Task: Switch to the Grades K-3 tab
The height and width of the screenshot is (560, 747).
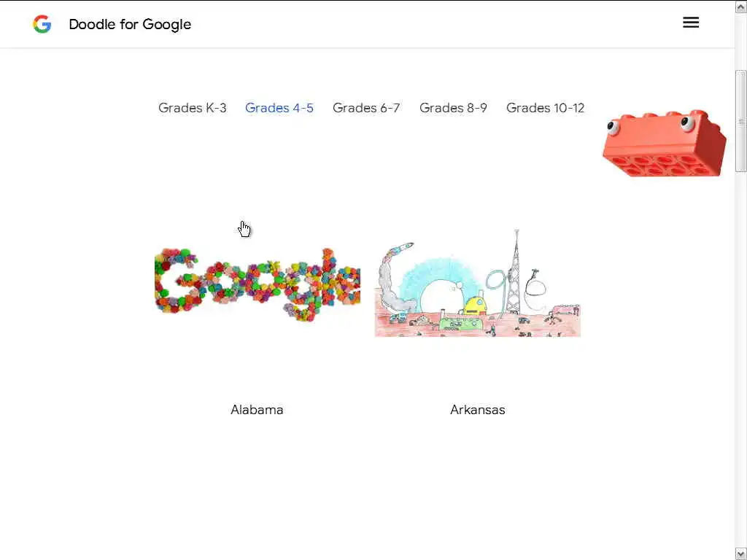Action: click(x=193, y=108)
